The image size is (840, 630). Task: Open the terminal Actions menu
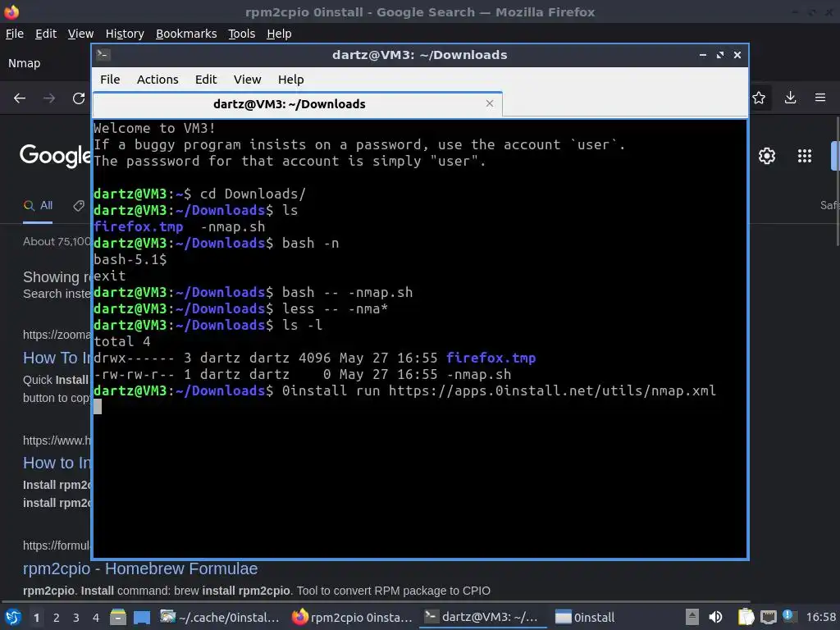tap(157, 80)
